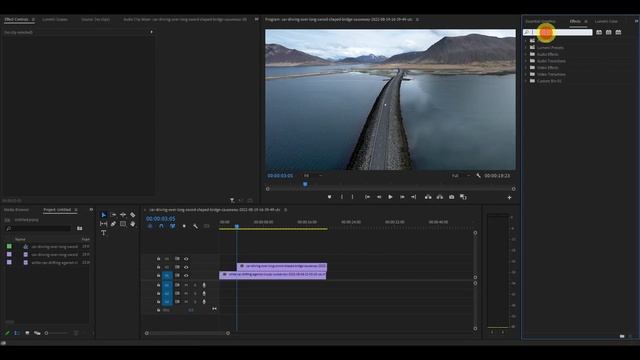Viewport: 640px width, 360px height.
Task: Click Mark In in Program Monitor
Action: [342, 197]
